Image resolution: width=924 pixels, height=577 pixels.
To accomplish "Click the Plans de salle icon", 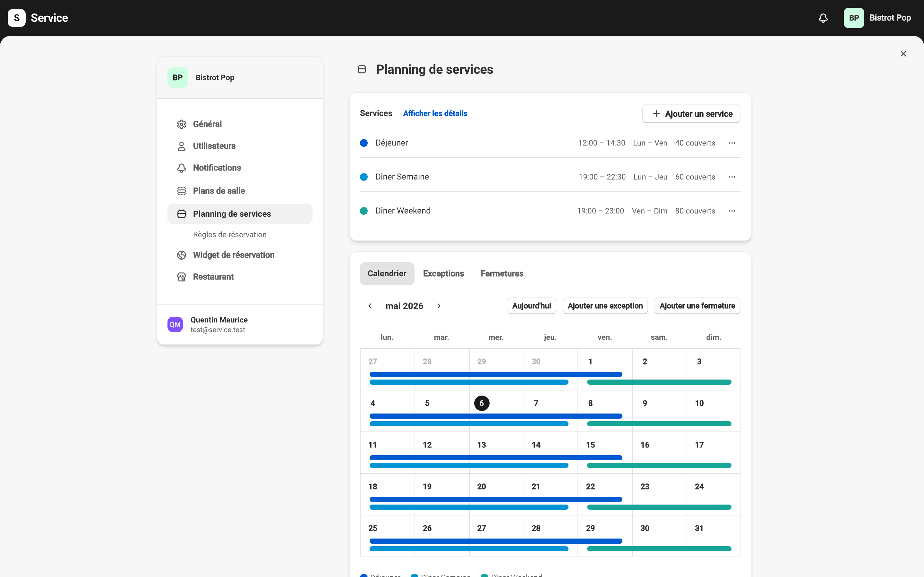I will (x=181, y=191).
